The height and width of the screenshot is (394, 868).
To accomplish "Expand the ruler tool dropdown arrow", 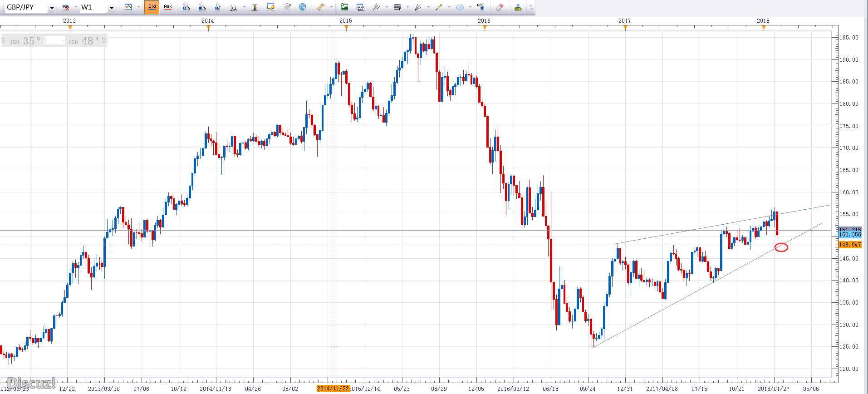I will (331, 7).
